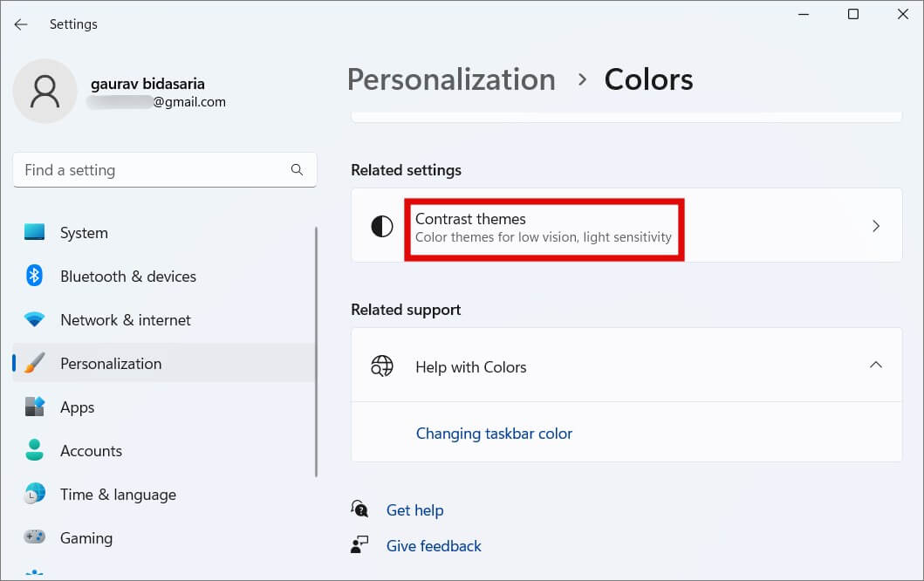The image size is (924, 581).
Task: Open the System settings category
Action: pyautogui.click(x=84, y=233)
